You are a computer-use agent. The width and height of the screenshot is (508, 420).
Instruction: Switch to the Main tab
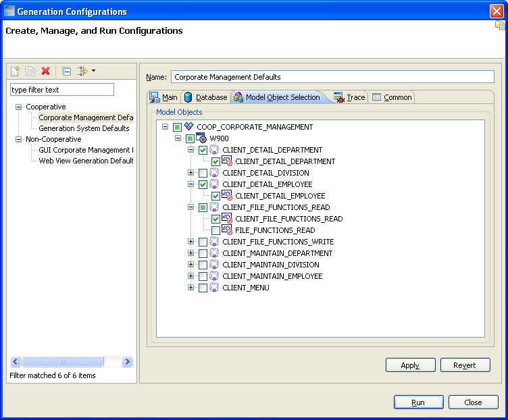click(x=163, y=97)
